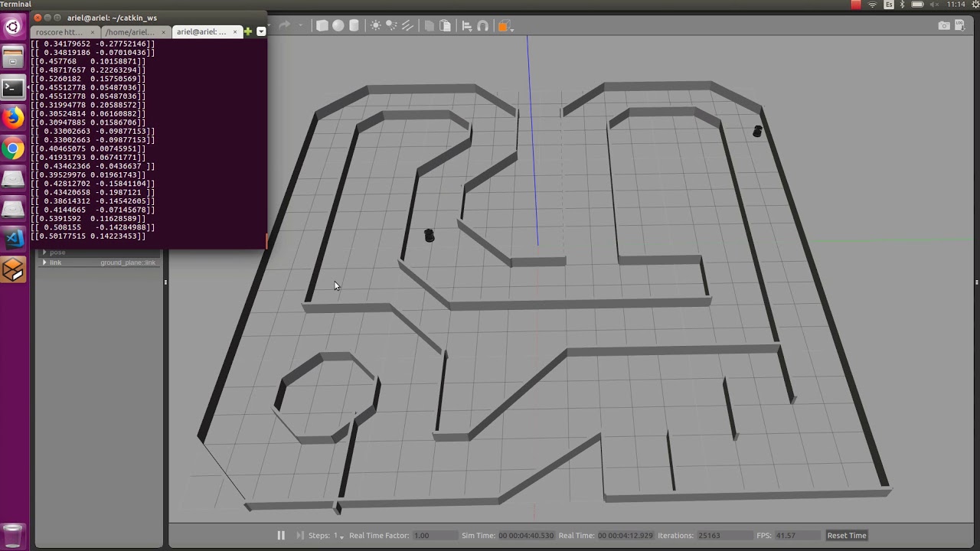
Task: Toggle the Snap magnet tool
Action: pos(483,25)
